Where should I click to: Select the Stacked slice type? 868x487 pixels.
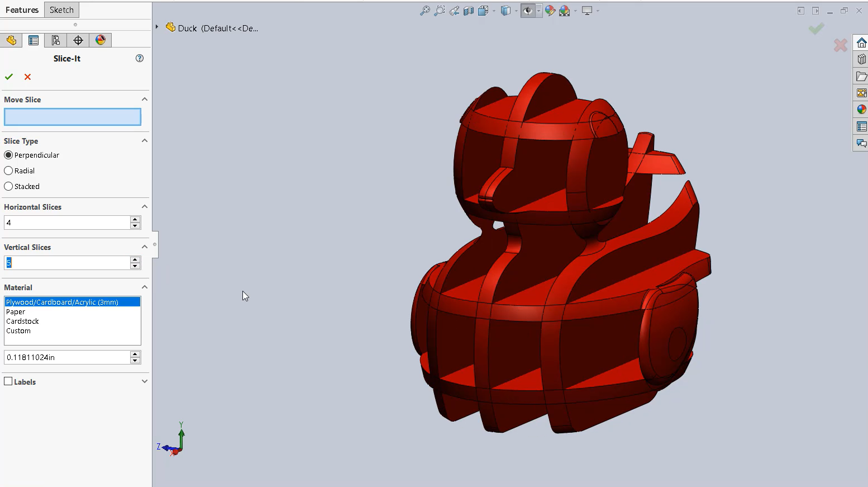(8, 186)
